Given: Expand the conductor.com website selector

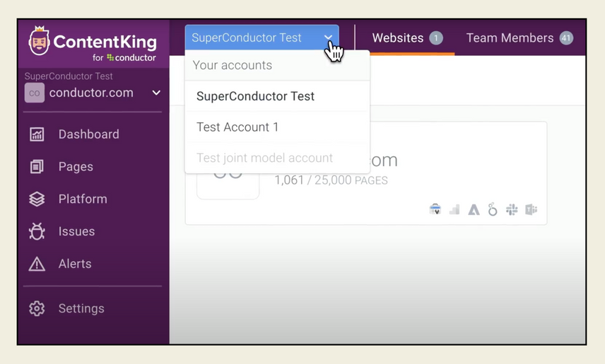Looking at the screenshot, I should [93, 93].
